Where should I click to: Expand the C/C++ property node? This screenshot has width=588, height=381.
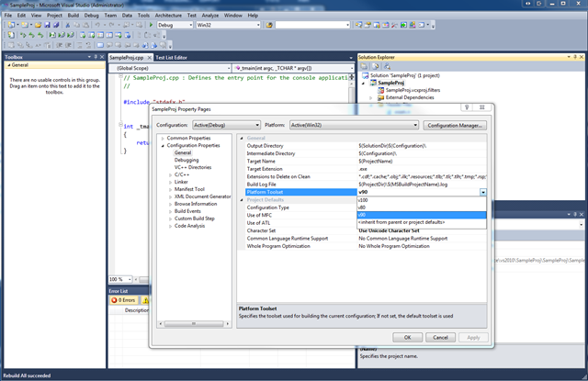click(x=170, y=175)
